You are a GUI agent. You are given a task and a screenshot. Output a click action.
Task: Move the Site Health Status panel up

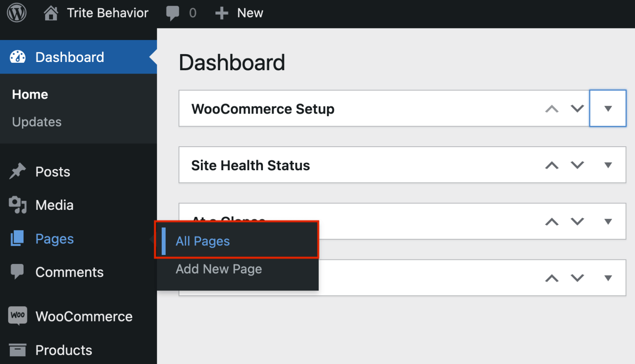(x=552, y=165)
